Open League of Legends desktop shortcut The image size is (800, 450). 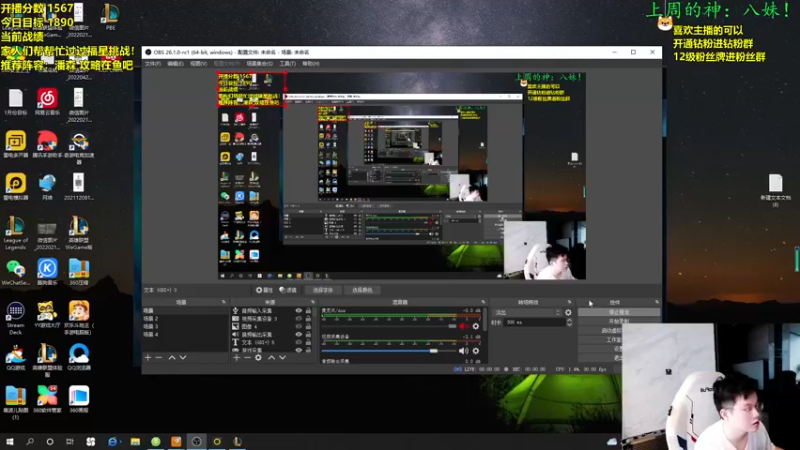(15, 233)
